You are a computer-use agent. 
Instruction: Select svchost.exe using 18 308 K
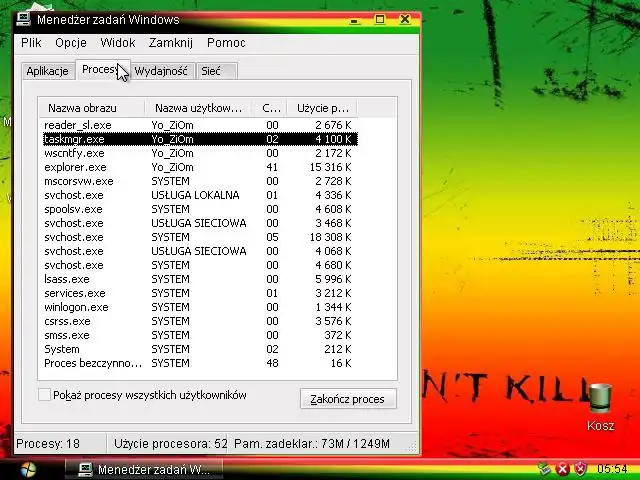click(x=200, y=237)
